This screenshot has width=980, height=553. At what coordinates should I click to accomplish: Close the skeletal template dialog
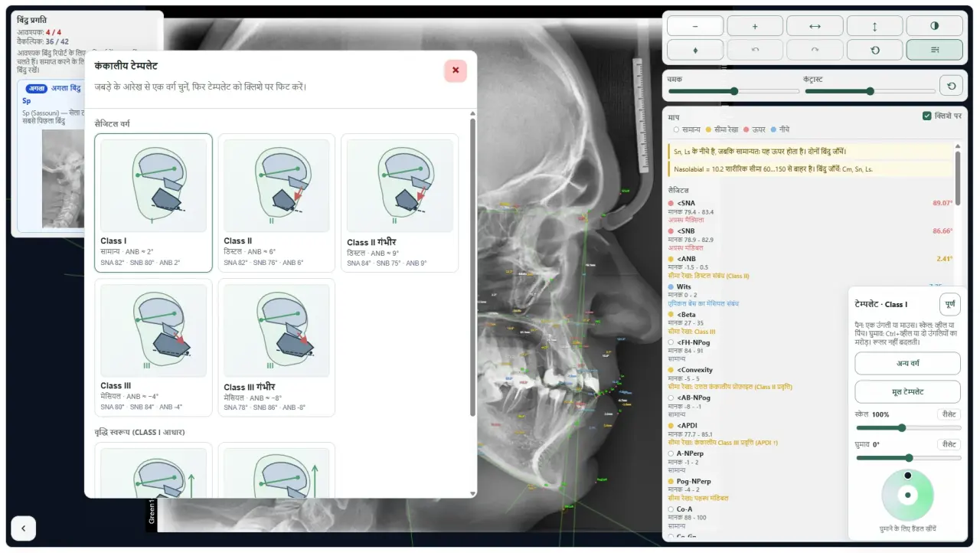[x=456, y=70]
